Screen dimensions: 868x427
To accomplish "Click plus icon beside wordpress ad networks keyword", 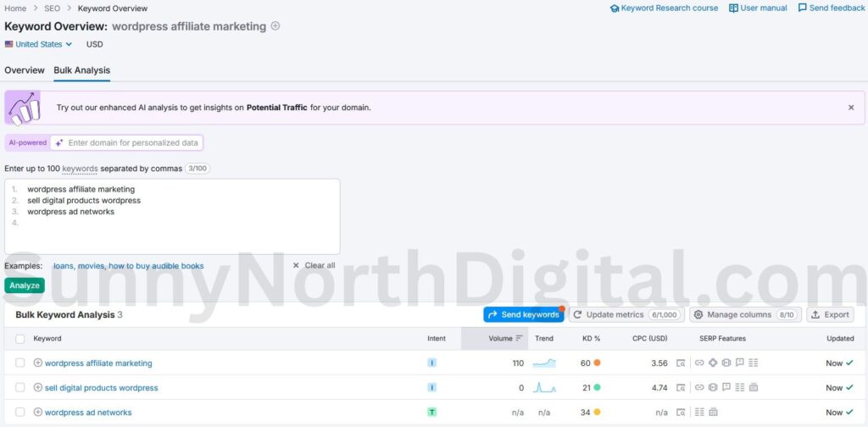I will pyautogui.click(x=37, y=412).
